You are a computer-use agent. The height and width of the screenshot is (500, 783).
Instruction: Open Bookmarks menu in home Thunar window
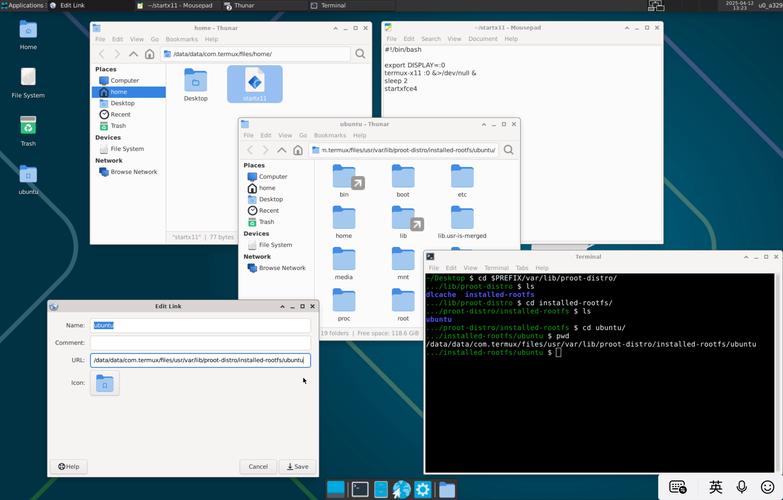181,39
